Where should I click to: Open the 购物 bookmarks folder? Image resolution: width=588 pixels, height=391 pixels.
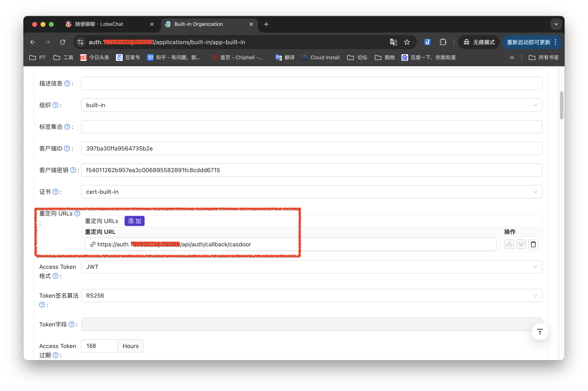coord(385,58)
